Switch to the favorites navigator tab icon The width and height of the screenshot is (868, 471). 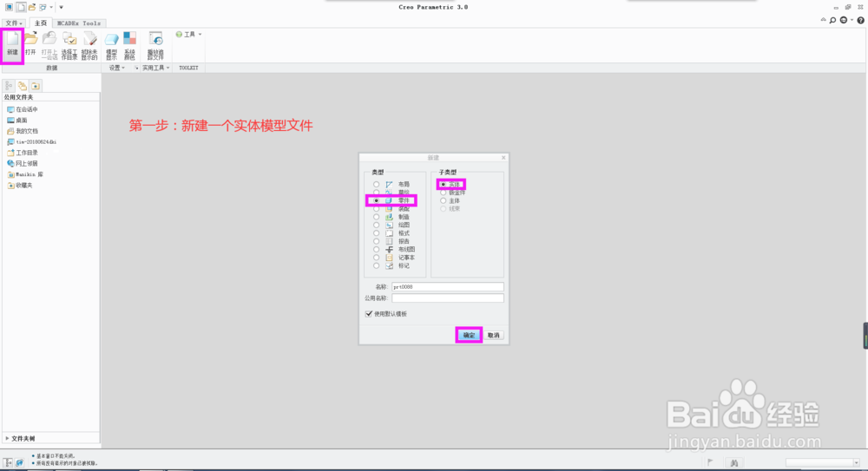36,86
